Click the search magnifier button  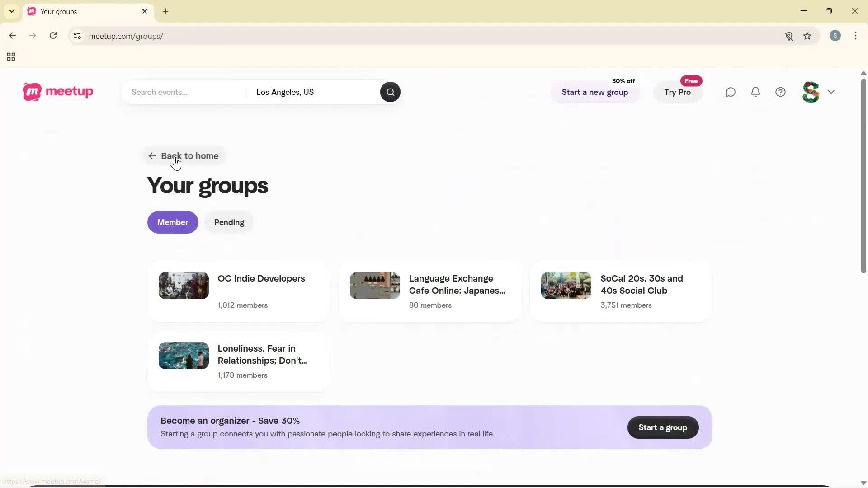pos(390,92)
